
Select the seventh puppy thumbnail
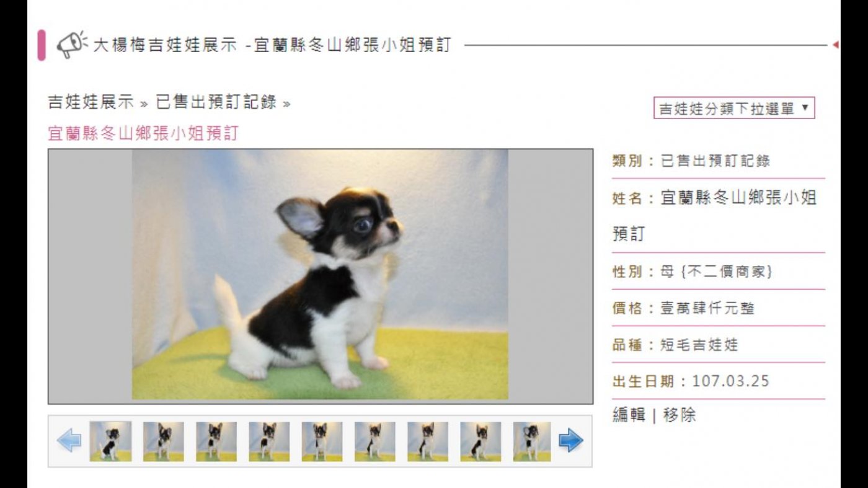point(428,441)
